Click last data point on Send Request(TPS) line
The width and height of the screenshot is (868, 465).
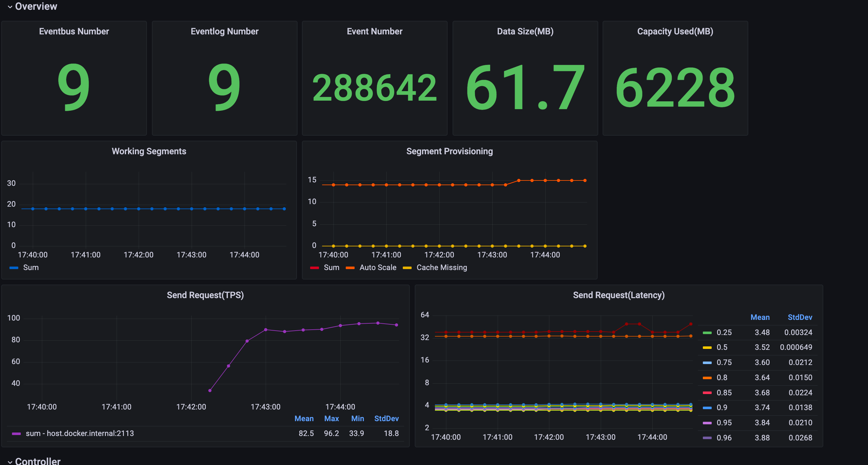click(396, 325)
